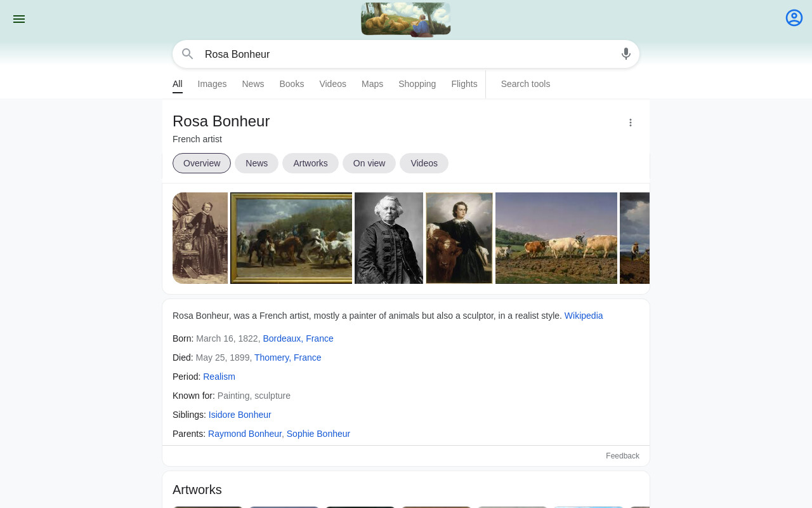This screenshot has height=508, width=812.
Task: Open ploughing oxen painting thumbnail
Action: 556,238
